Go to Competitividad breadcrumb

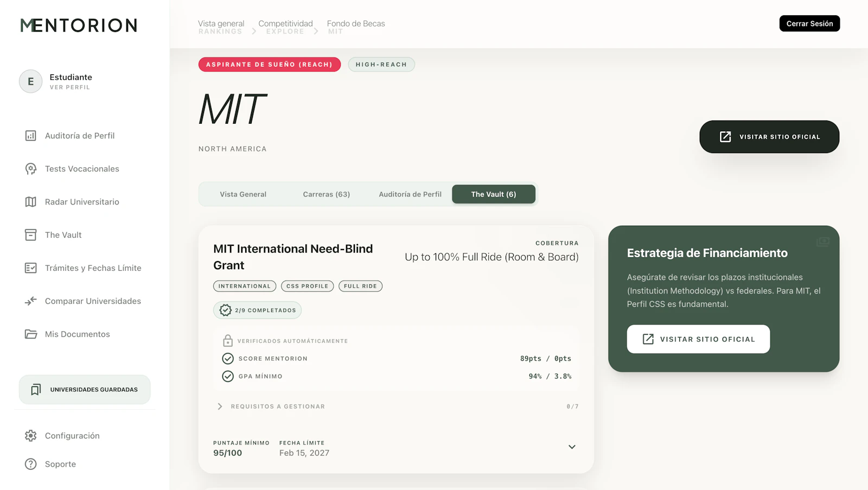pos(285,23)
